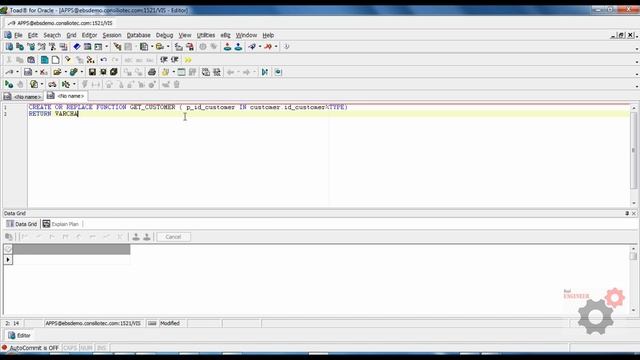Viewport: 640px width, 360px height.
Task: Click the Modified status text
Action: pyautogui.click(x=170, y=323)
